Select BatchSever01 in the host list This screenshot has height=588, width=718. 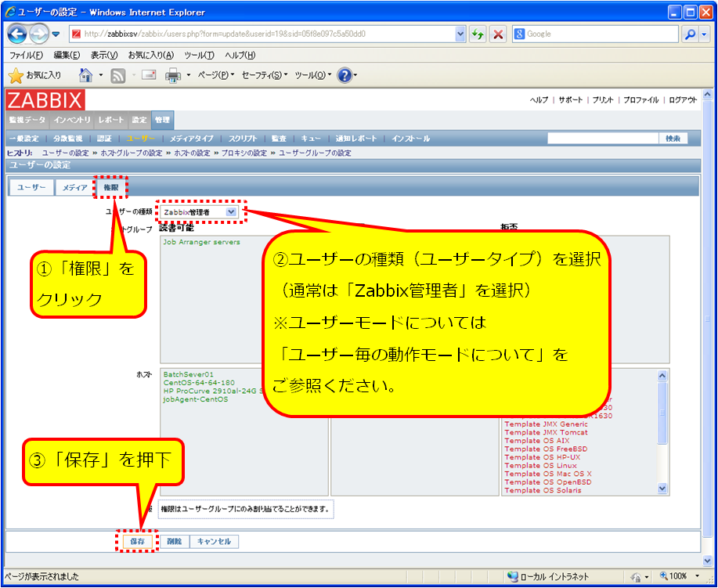[188, 374]
